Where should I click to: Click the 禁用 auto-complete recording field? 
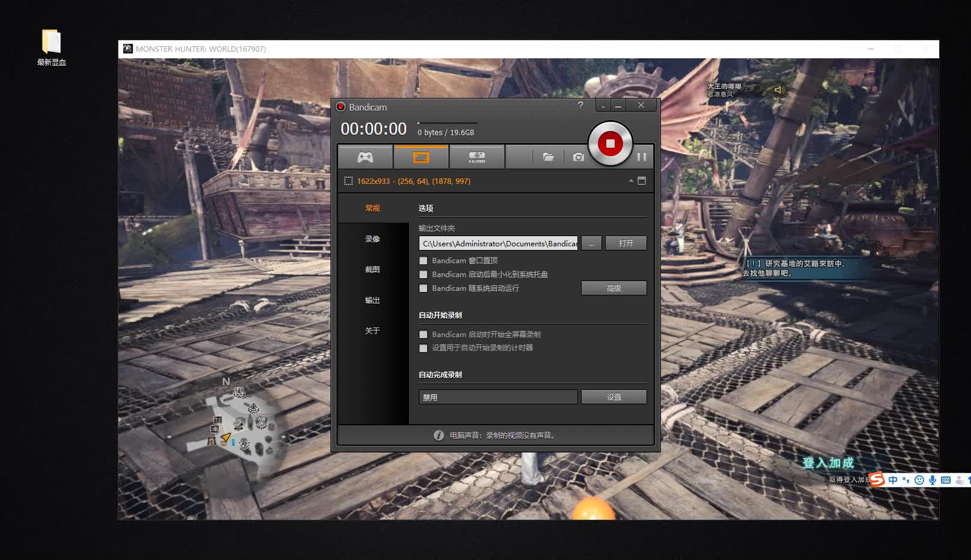click(x=498, y=397)
